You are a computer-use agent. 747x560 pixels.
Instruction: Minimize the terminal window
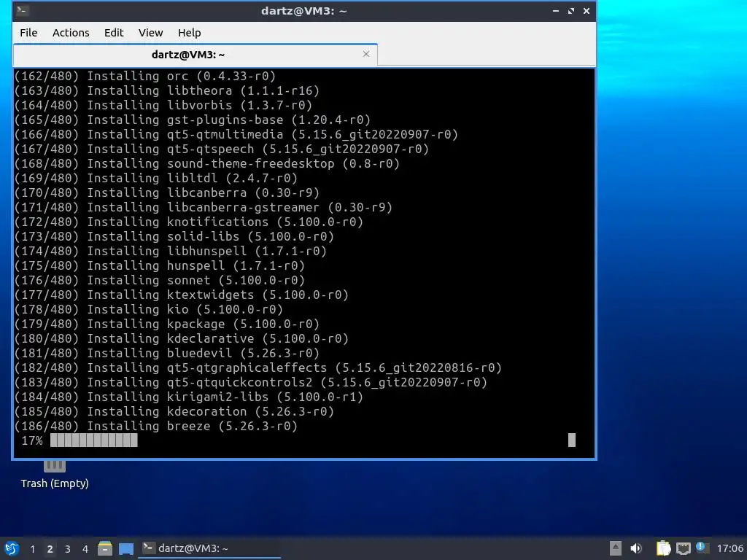[555, 10]
